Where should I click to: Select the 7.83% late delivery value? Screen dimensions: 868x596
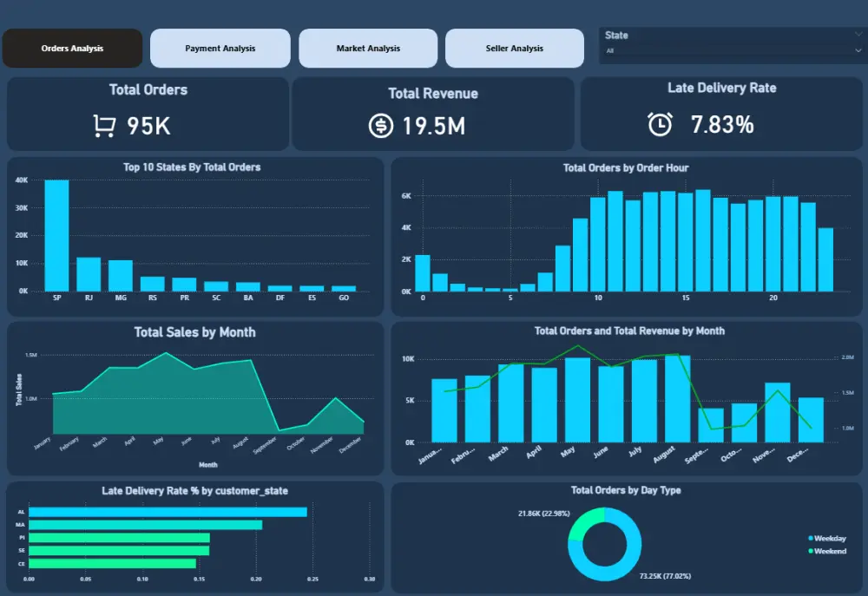[722, 125]
